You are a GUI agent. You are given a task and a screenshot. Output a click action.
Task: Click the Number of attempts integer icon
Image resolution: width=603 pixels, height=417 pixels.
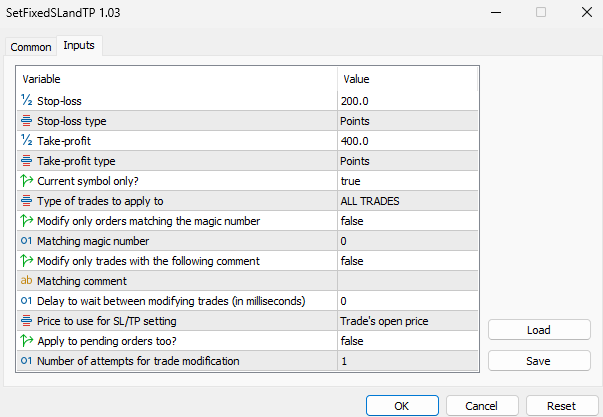pyautogui.click(x=27, y=361)
